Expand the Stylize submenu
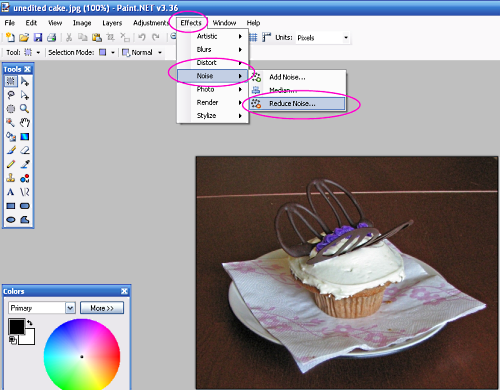Image resolution: width=500 pixels, height=390 pixels. coord(213,116)
